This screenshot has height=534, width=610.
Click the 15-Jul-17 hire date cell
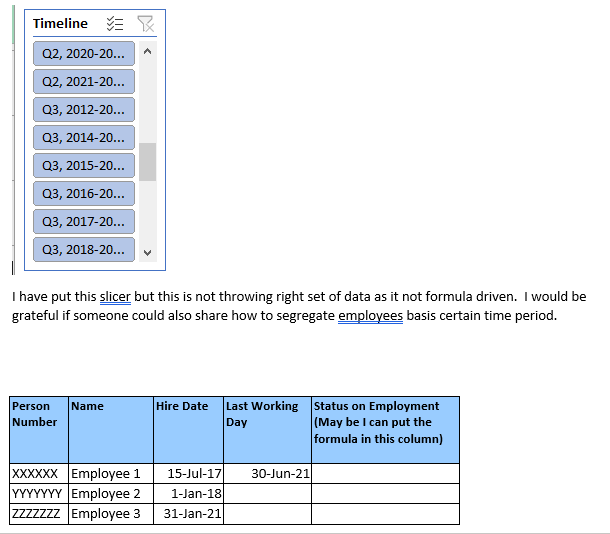(x=189, y=474)
